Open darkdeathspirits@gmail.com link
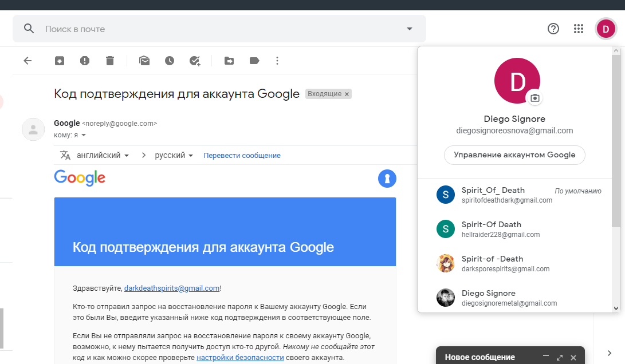The height and width of the screenshot is (364, 625). 172,288
